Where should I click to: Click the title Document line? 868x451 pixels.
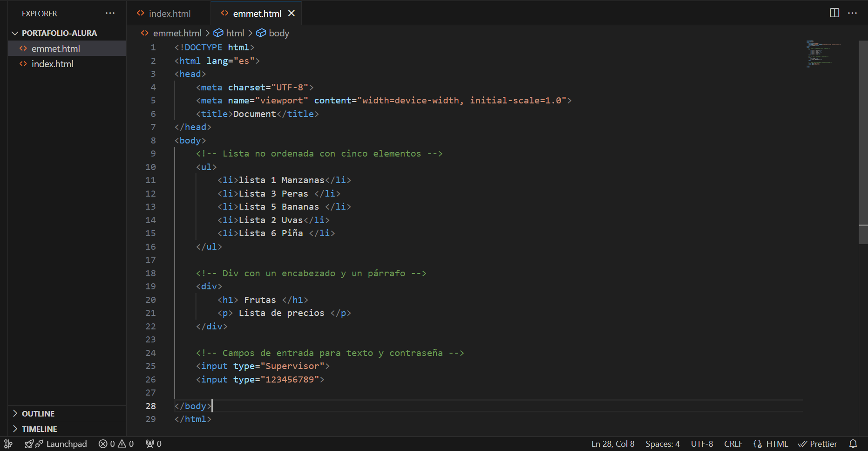(x=258, y=114)
